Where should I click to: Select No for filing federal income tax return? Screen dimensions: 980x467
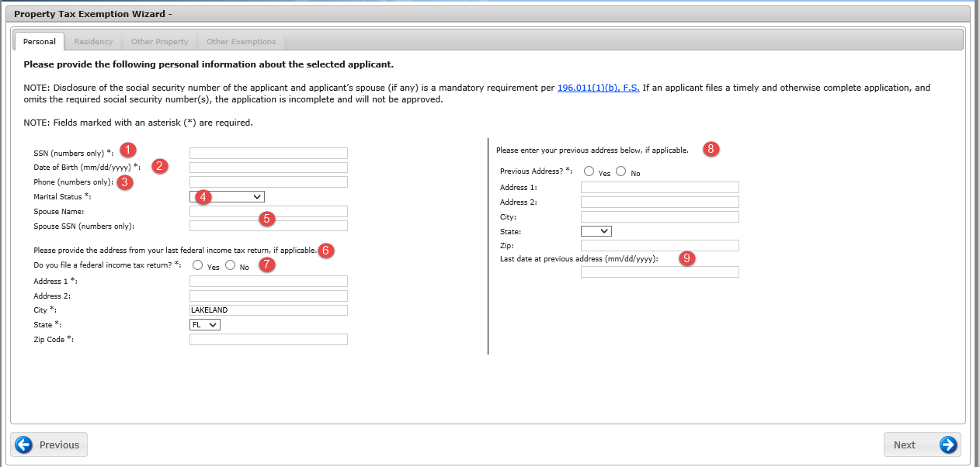[230, 265]
